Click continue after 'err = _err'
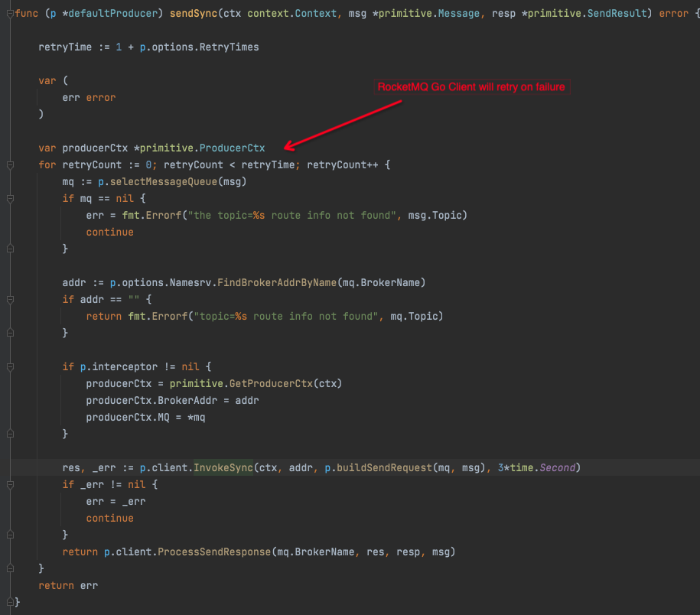700x615 pixels. click(x=110, y=519)
